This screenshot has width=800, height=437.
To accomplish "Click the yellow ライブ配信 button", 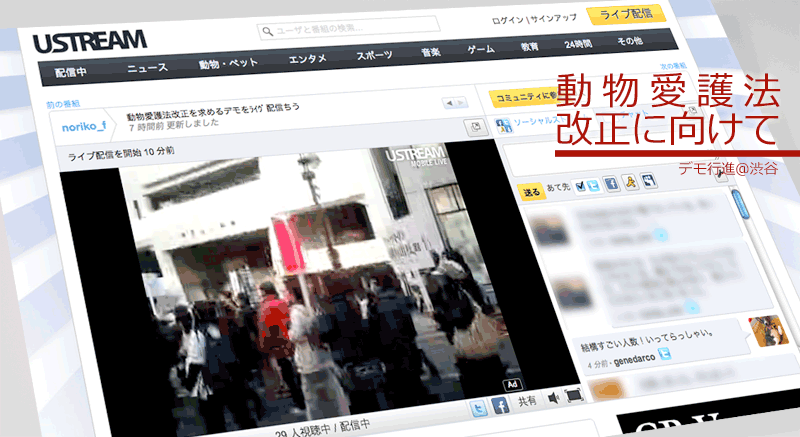I will point(626,14).
